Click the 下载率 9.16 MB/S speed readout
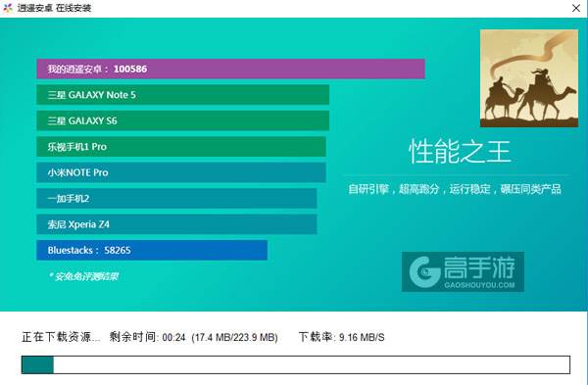Viewport: 588px width, 385px height. (341, 337)
